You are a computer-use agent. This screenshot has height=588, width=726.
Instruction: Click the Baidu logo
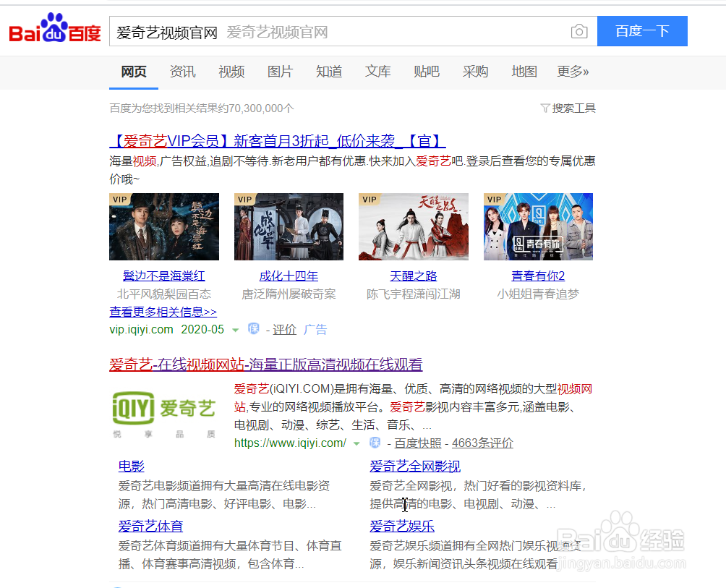pos(55,29)
